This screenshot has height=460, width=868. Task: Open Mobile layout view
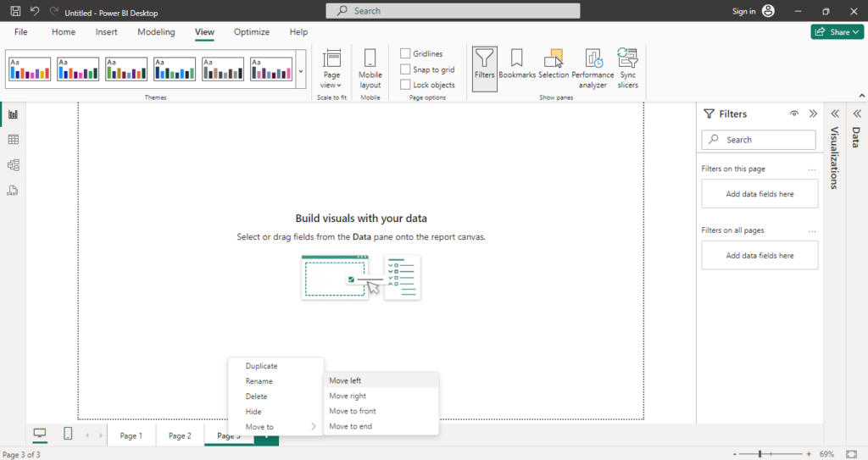click(x=370, y=69)
